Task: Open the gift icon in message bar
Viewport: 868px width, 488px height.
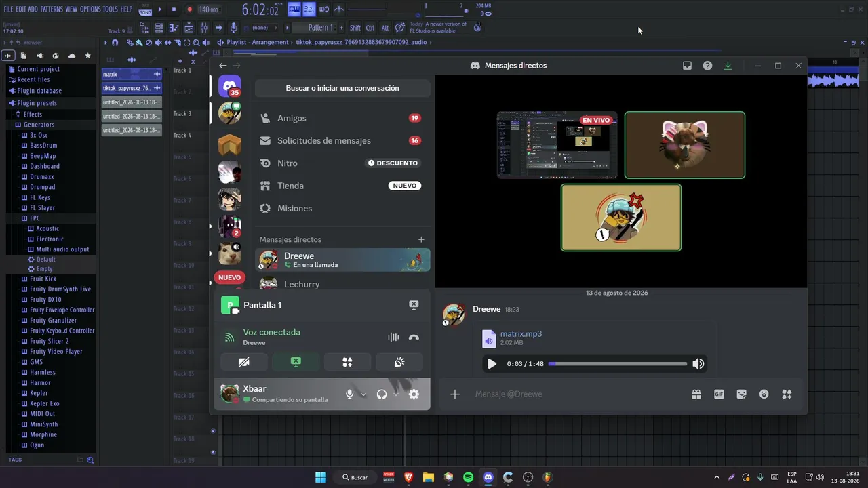Action: click(696, 394)
